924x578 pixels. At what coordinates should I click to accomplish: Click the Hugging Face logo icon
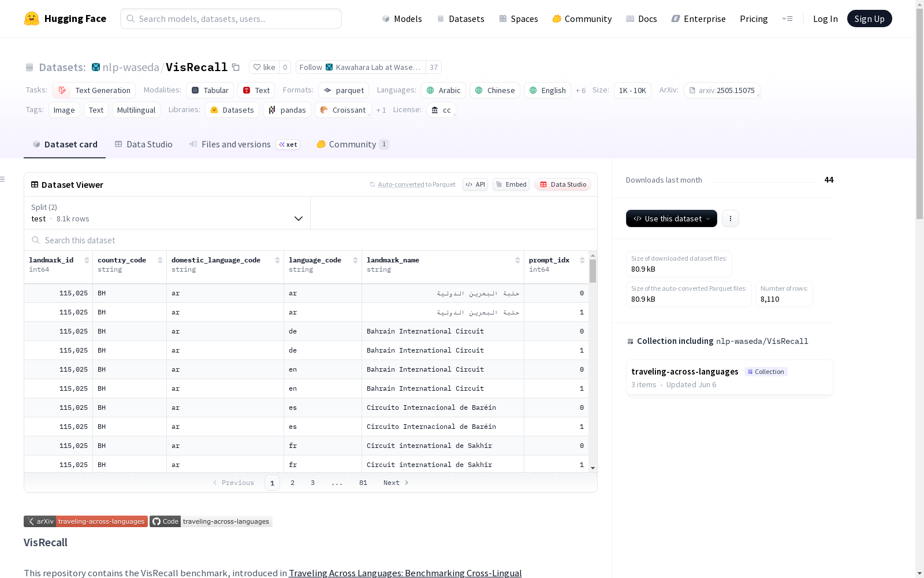pos(32,18)
